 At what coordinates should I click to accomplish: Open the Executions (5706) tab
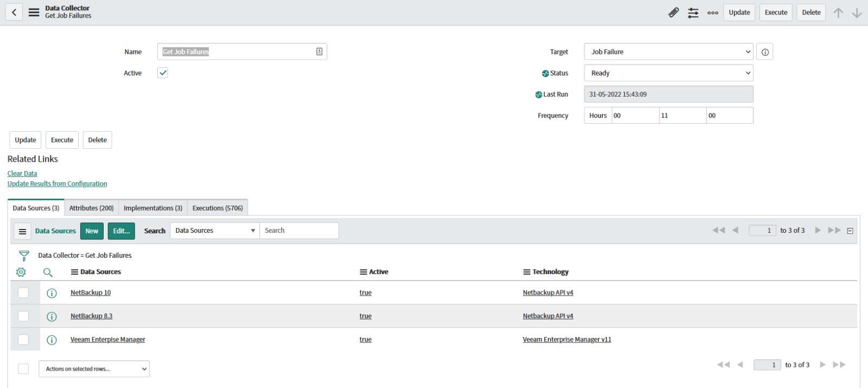pyautogui.click(x=218, y=208)
